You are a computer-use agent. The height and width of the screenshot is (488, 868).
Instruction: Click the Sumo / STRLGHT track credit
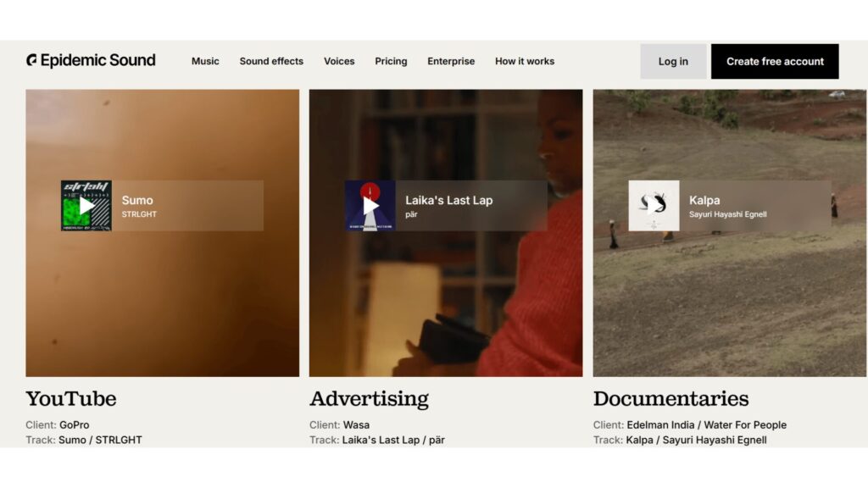tap(100, 440)
